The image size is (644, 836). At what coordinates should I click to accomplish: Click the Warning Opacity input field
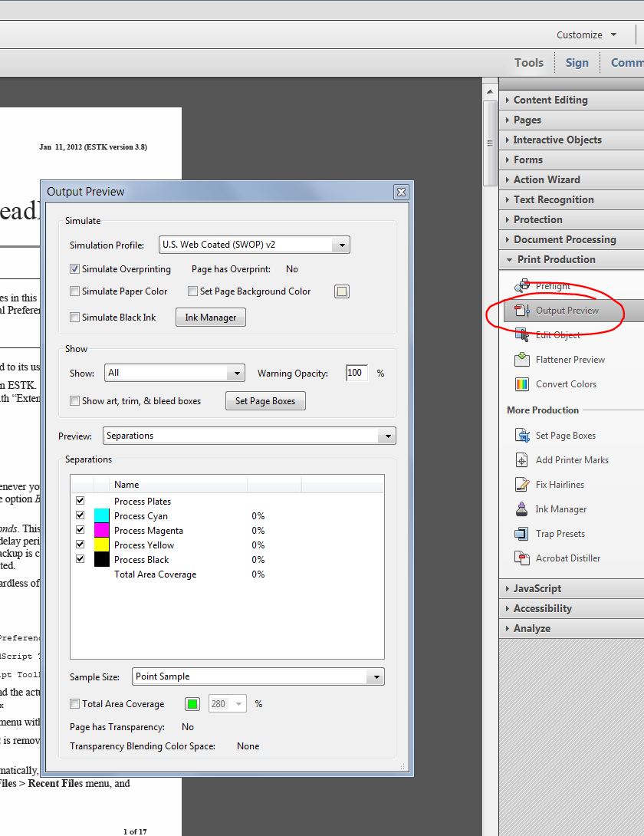coord(356,373)
